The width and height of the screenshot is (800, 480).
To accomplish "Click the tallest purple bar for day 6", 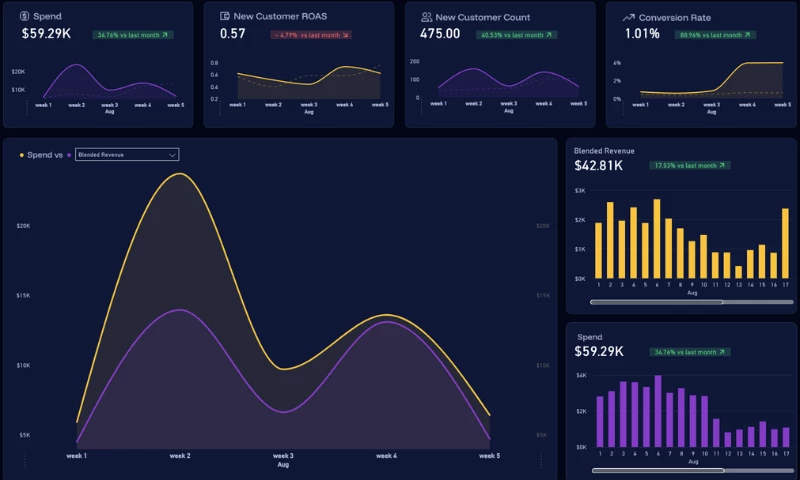I will point(658,411).
